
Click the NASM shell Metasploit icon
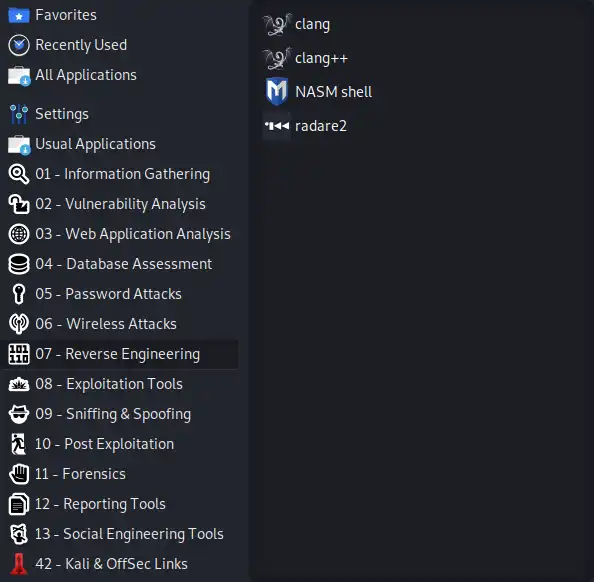tap(277, 91)
